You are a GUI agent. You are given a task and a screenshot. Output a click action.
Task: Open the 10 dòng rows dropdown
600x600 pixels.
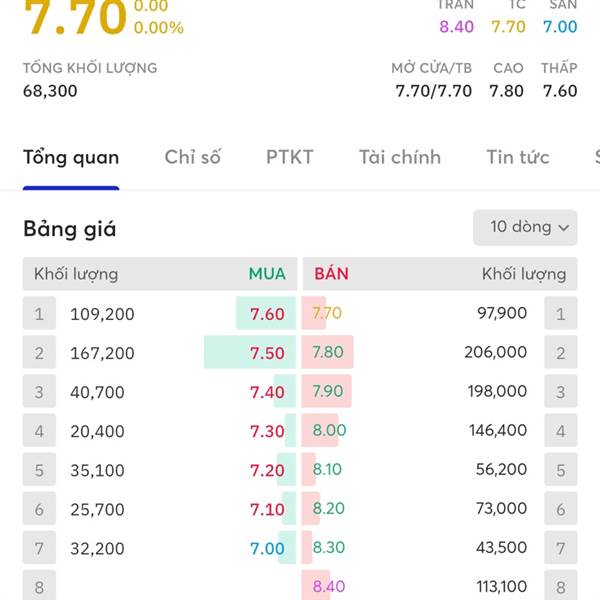click(x=525, y=227)
